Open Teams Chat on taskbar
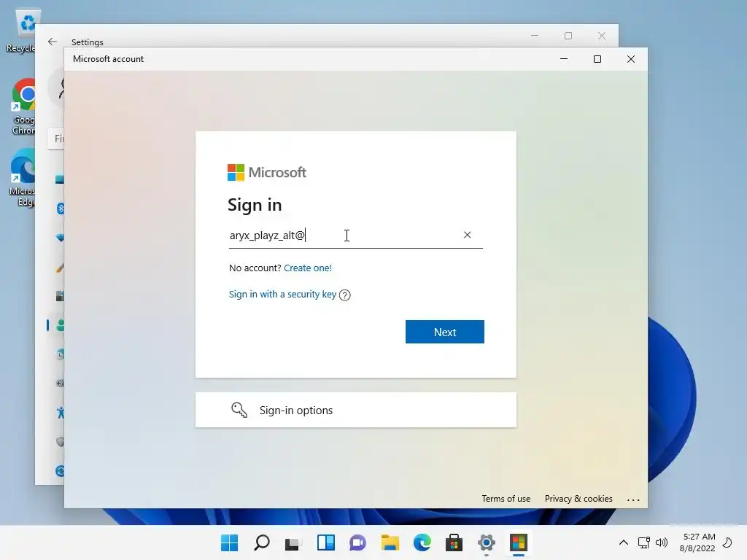Image resolution: width=747 pixels, height=560 pixels. click(357, 542)
